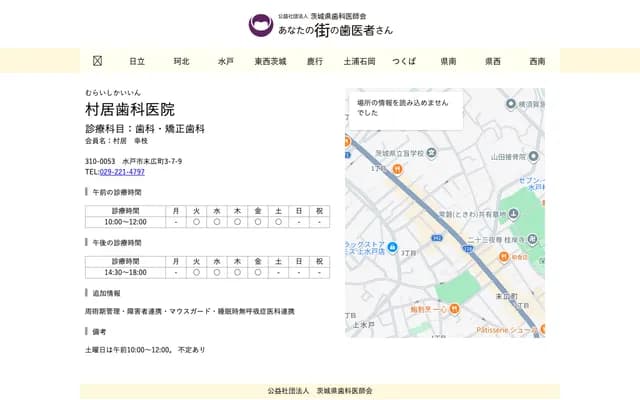
Task: Open the 西南 area tab
Action: (x=537, y=61)
